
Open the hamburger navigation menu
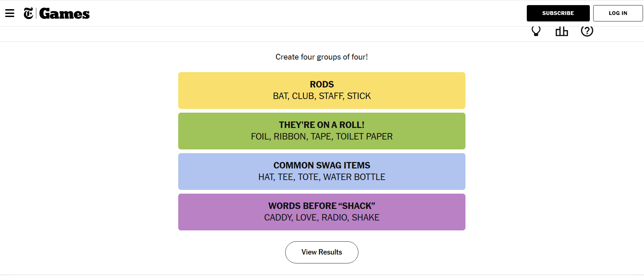tap(10, 13)
